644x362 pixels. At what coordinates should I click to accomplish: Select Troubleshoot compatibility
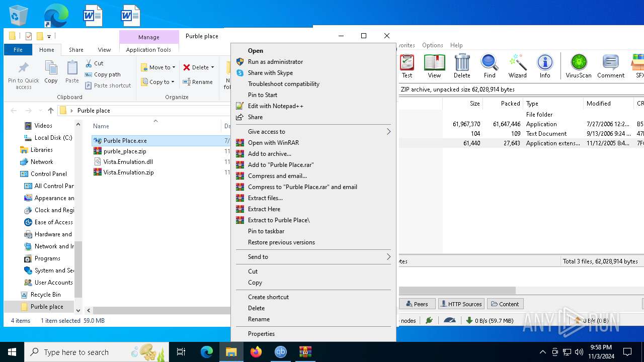pyautogui.click(x=313, y=84)
